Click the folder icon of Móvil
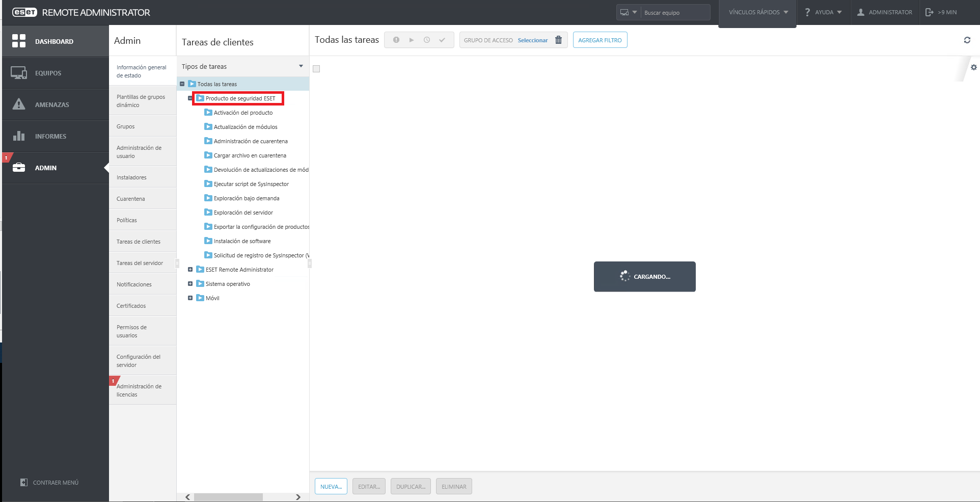980x502 pixels. 200,298
